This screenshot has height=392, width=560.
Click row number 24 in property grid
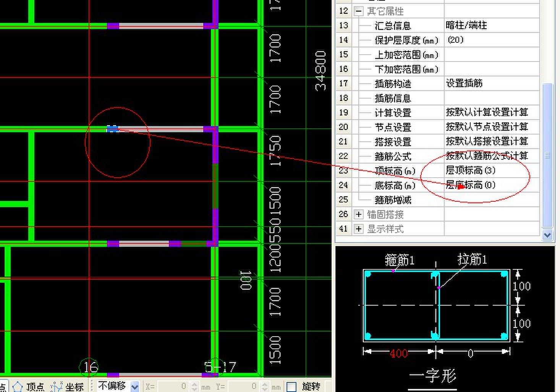(343, 185)
